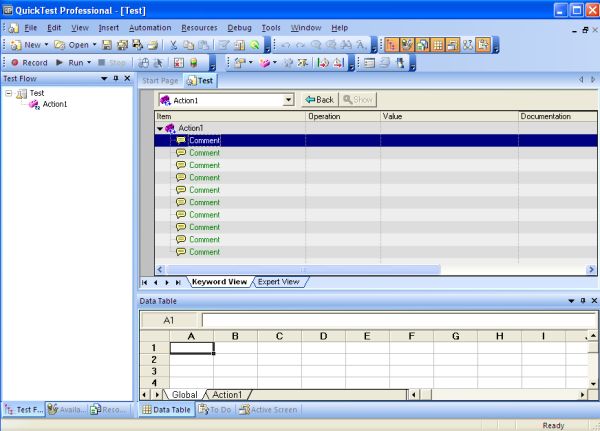Open the Active Screen bottom tab
This screenshot has height=431, width=600.
point(268,410)
